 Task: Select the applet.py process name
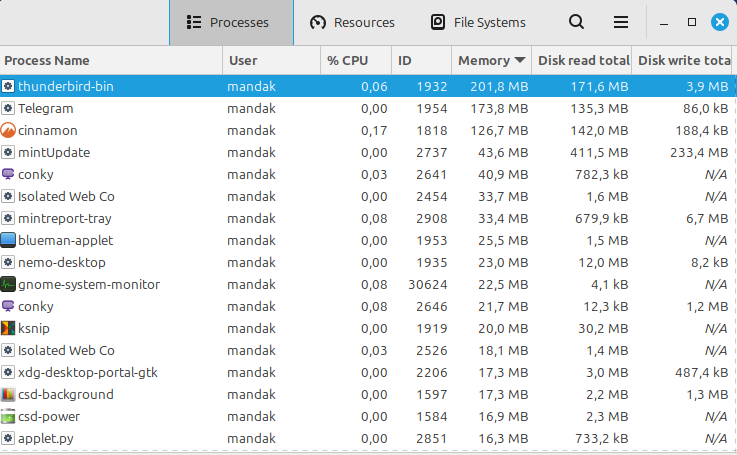(x=46, y=439)
